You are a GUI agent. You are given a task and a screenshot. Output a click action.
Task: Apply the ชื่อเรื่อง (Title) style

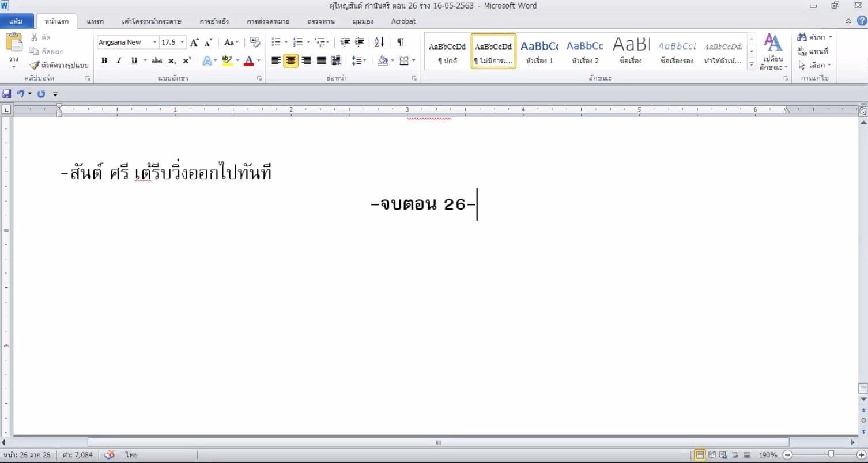click(631, 51)
